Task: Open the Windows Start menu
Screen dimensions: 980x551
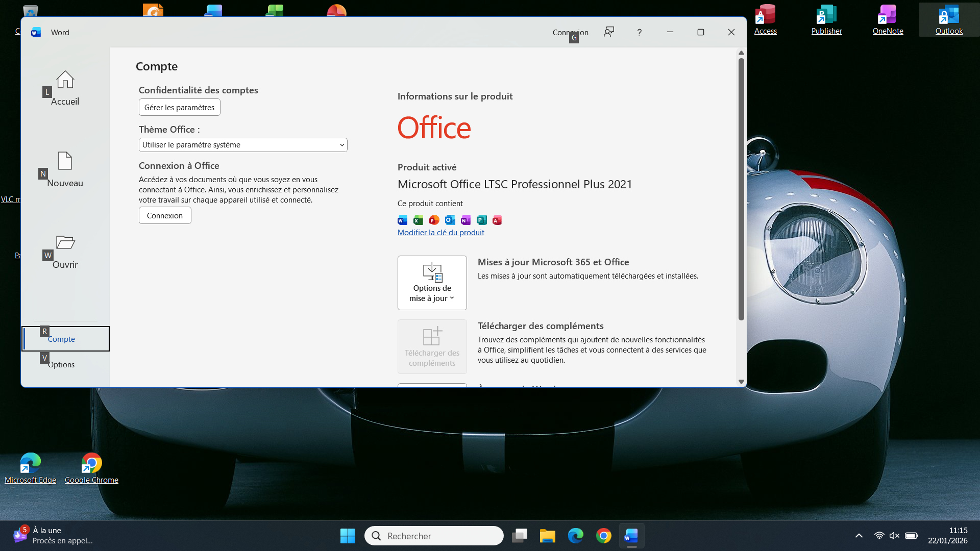Action: point(348,536)
